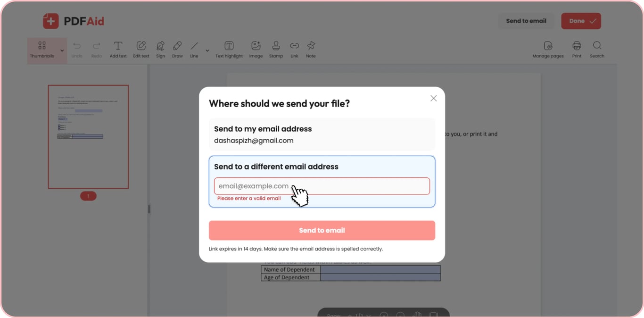Select Send to a different email address
This screenshot has width=644, height=318.
click(x=322, y=182)
